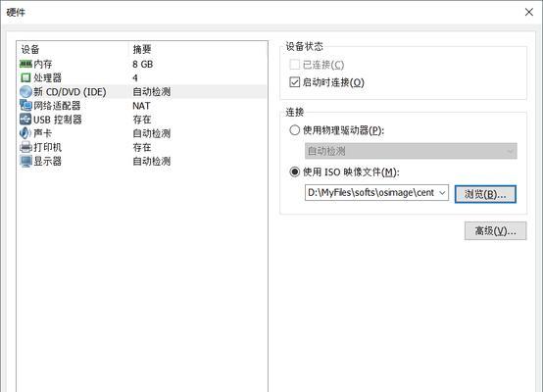The height and width of the screenshot is (392, 543).
Task: Click the processor count value 4
Action: click(135, 78)
